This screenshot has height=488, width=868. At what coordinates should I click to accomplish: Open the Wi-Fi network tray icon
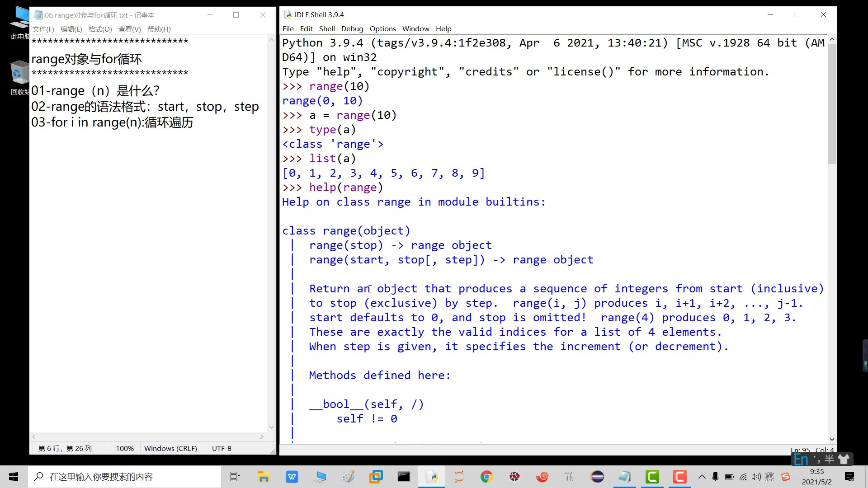click(743, 477)
